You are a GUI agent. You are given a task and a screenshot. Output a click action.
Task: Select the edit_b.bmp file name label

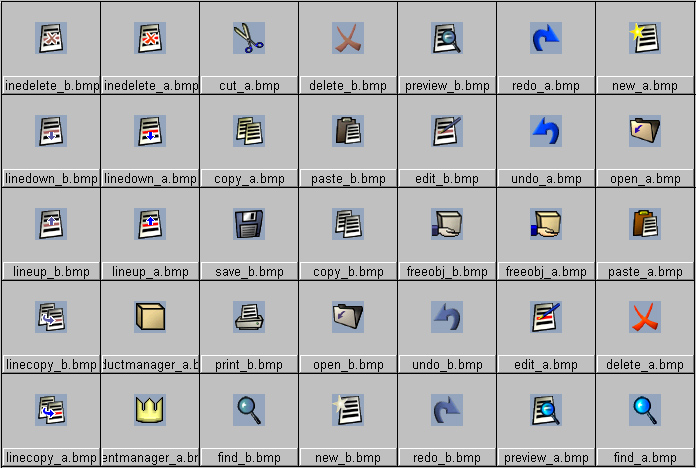click(447, 178)
